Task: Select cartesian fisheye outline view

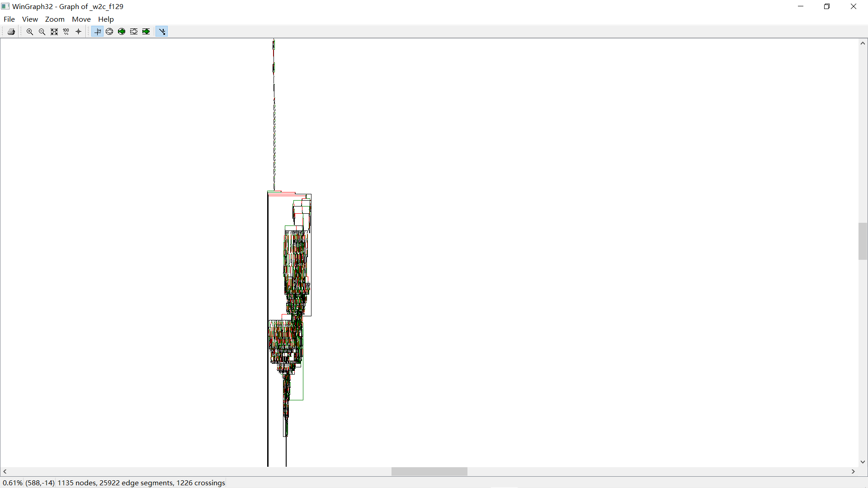Action: [x=134, y=32]
